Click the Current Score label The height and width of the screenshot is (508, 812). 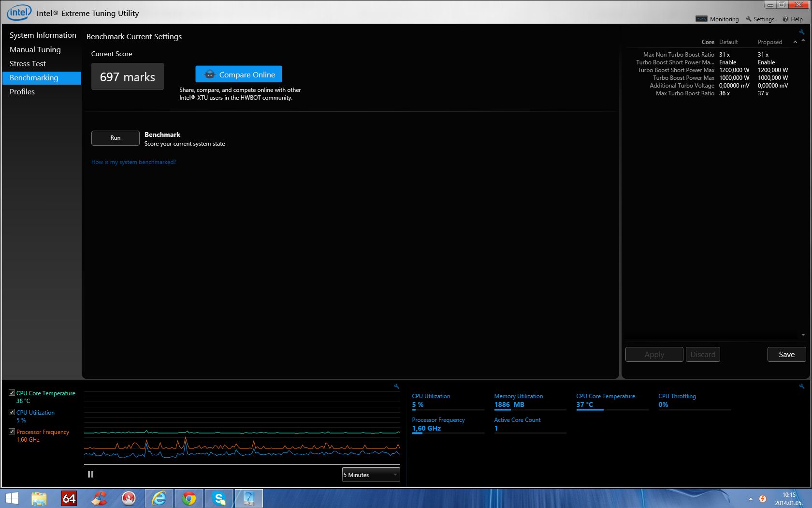click(112, 54)
